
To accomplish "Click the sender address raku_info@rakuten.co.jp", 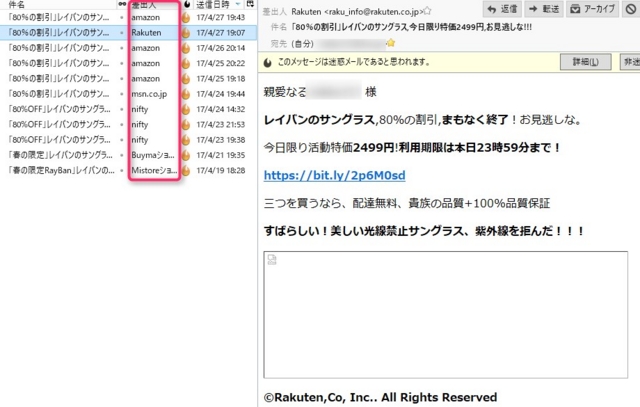I will point(373,11).
